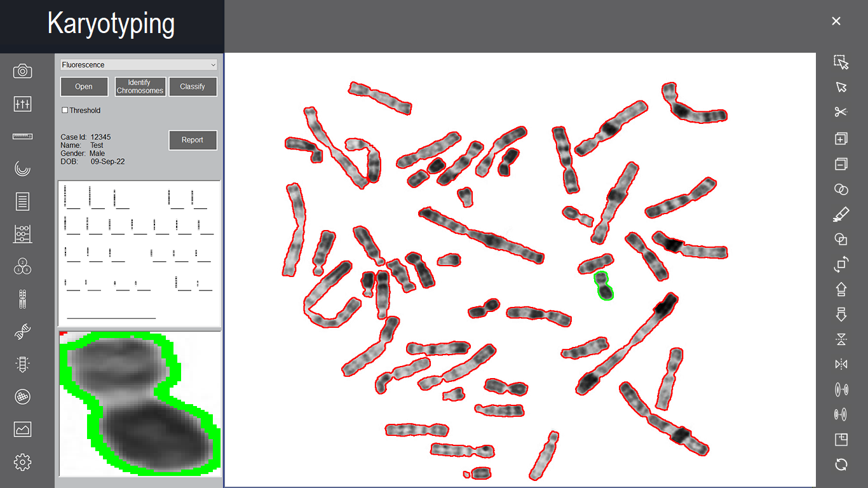Enable the Threshold checkbox
Image resolution: width=868 pixels, height=488 pixels.
[65, 110]
